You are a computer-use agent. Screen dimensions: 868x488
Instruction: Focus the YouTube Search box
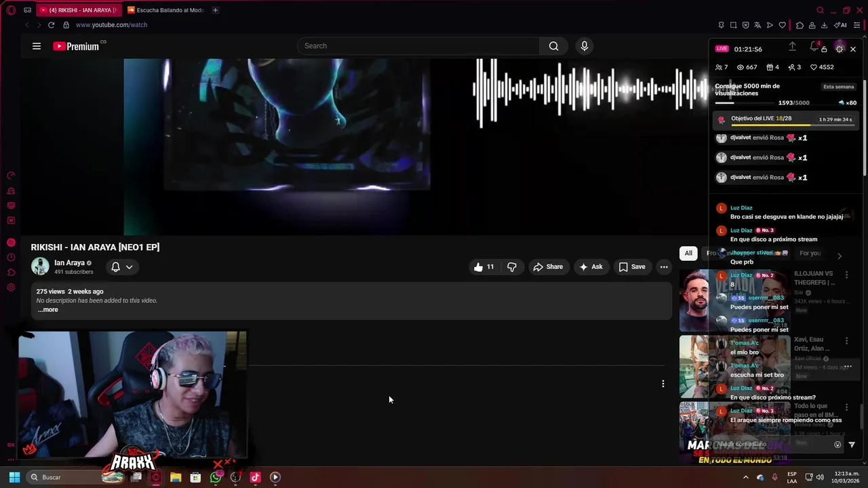[418, 46]
